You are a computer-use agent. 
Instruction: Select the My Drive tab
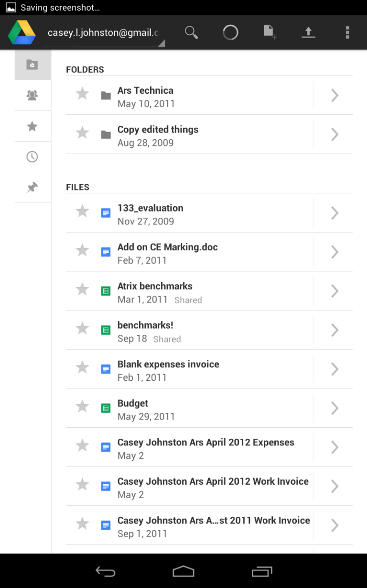pyautogui.click(x=32, y=64)
